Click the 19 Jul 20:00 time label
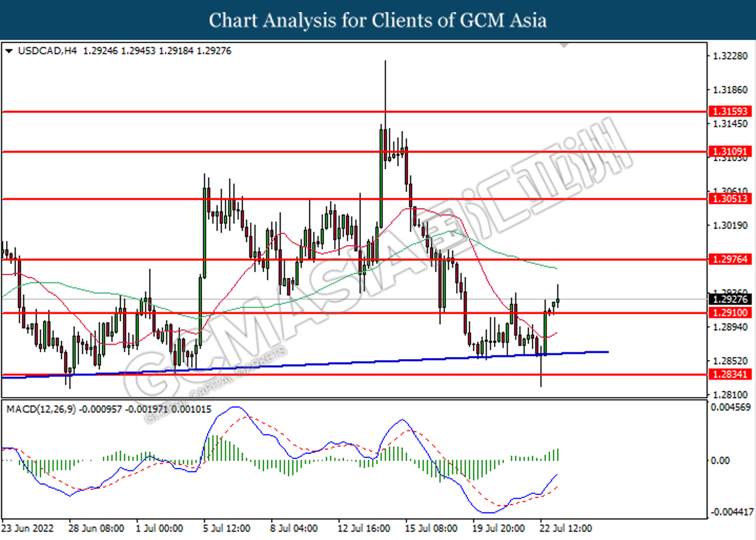756x540 pixels. pos(498,528)
